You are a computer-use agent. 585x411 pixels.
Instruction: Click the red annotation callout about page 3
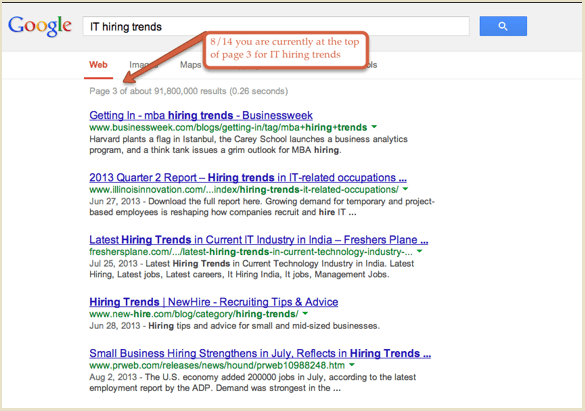286,50
